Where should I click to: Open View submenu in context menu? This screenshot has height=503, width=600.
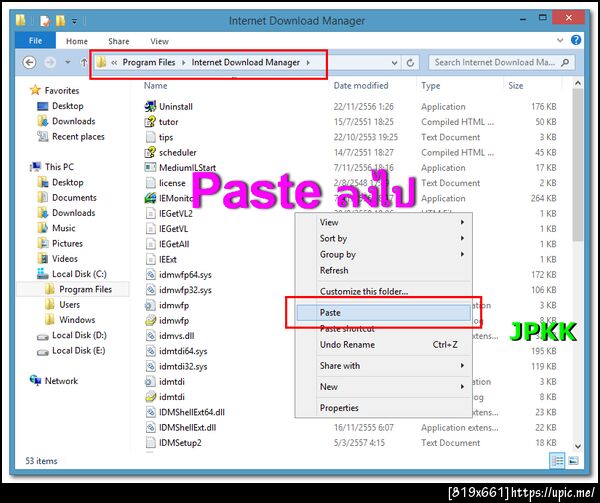point(383,222)
